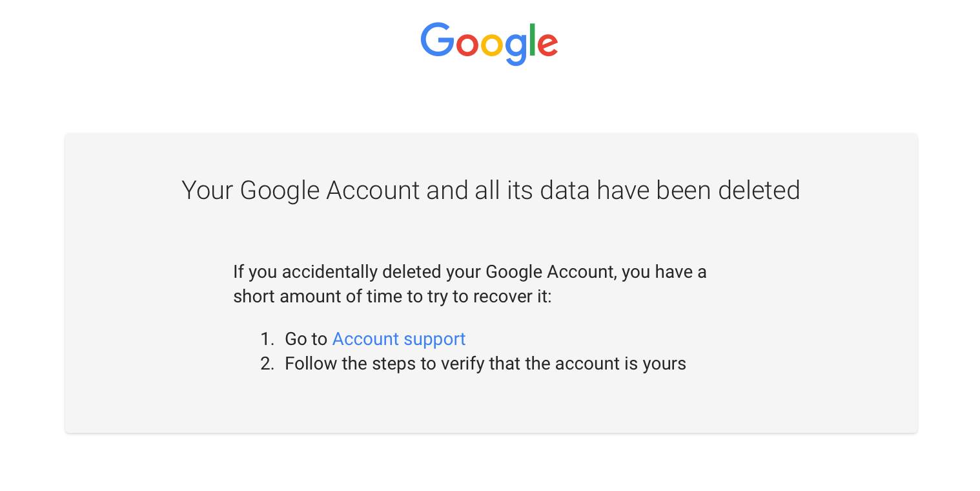Click the Go to text in step one
980x491 pixels.
(306, 339)
